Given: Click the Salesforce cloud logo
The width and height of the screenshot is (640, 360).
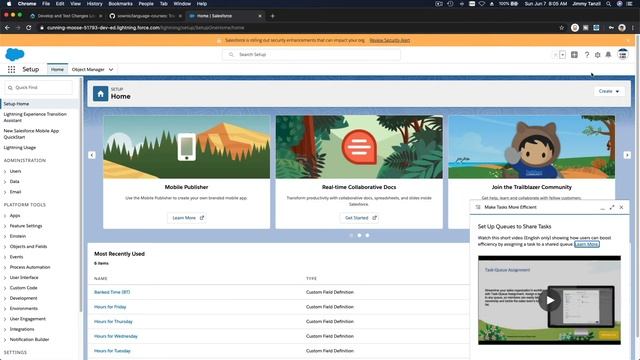Looking at the screenshot, I should click(x=15, y=54).
